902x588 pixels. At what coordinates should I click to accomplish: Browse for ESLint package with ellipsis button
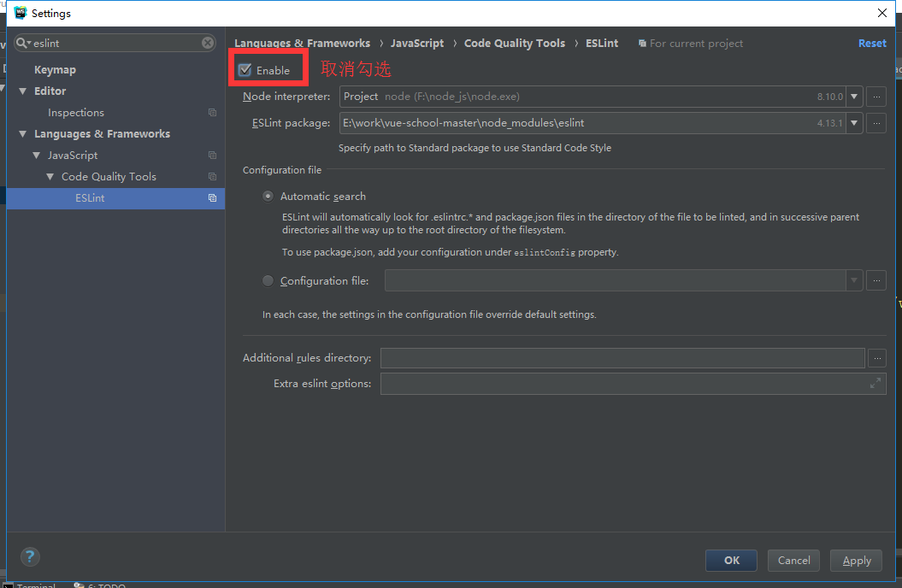876,123
